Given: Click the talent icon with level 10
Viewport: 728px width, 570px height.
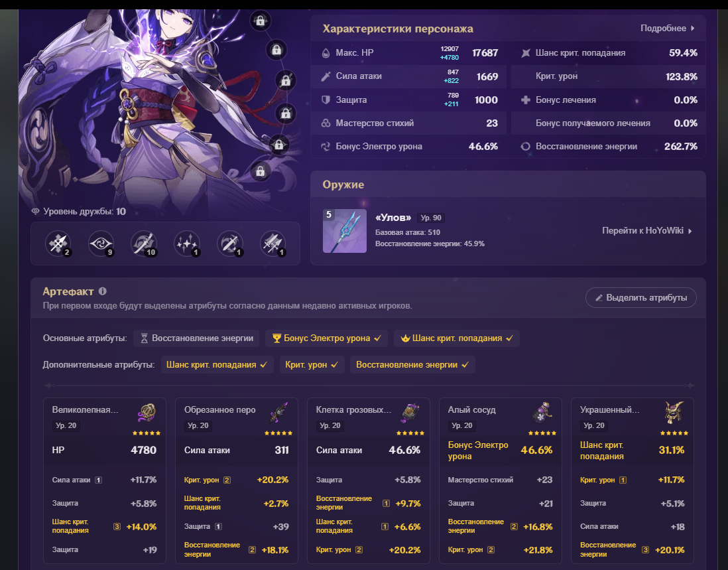Looking at the screenshot, I should 144,244.
